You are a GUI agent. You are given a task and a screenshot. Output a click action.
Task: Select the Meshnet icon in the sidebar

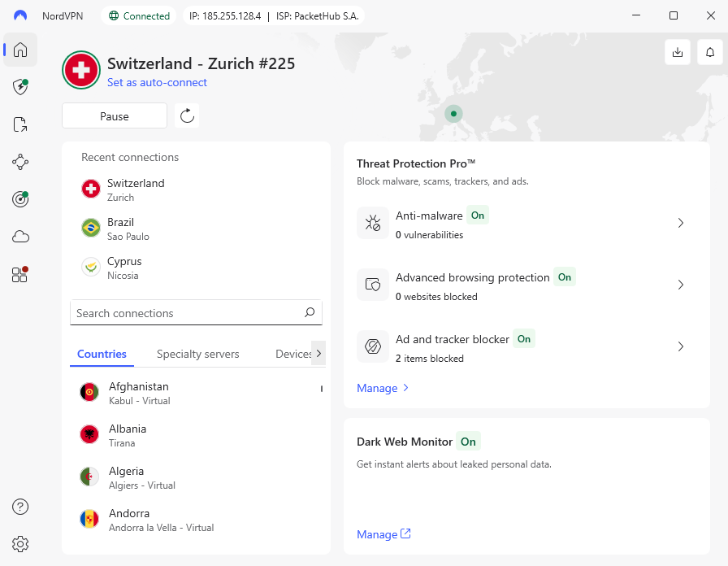[x=19, y=162]
